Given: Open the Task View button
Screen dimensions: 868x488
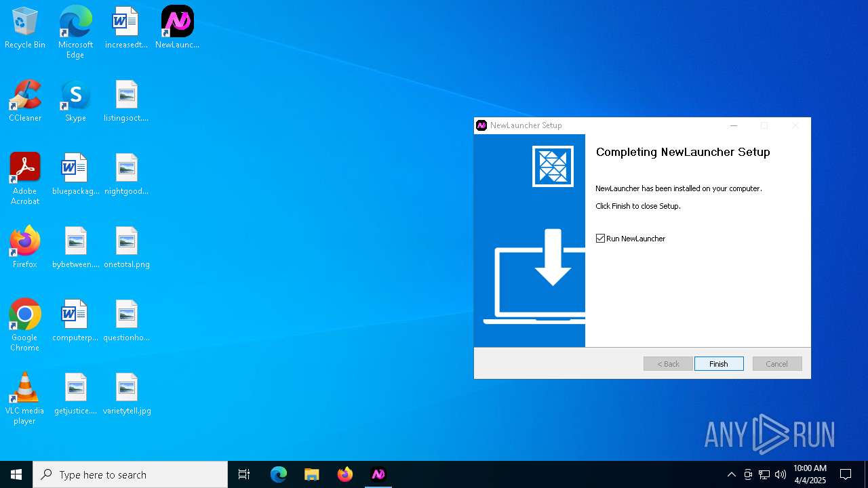Looking at the screenshot, I should pyautogui.click(x=244, y=474).
